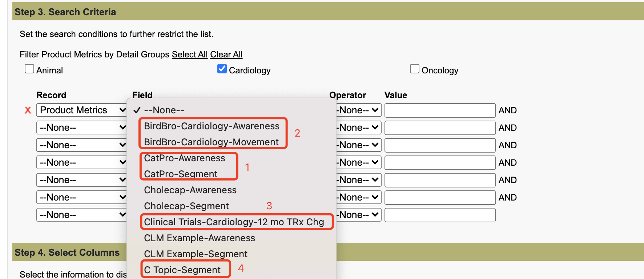644x279 pixels.
Task: Choose the --None-- field option
Action: pos(164,110)
